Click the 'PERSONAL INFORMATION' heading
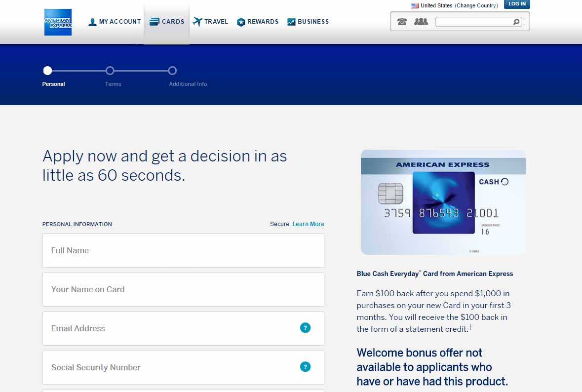The width and height of the screenshot is (582, 392). coord(77,224)
